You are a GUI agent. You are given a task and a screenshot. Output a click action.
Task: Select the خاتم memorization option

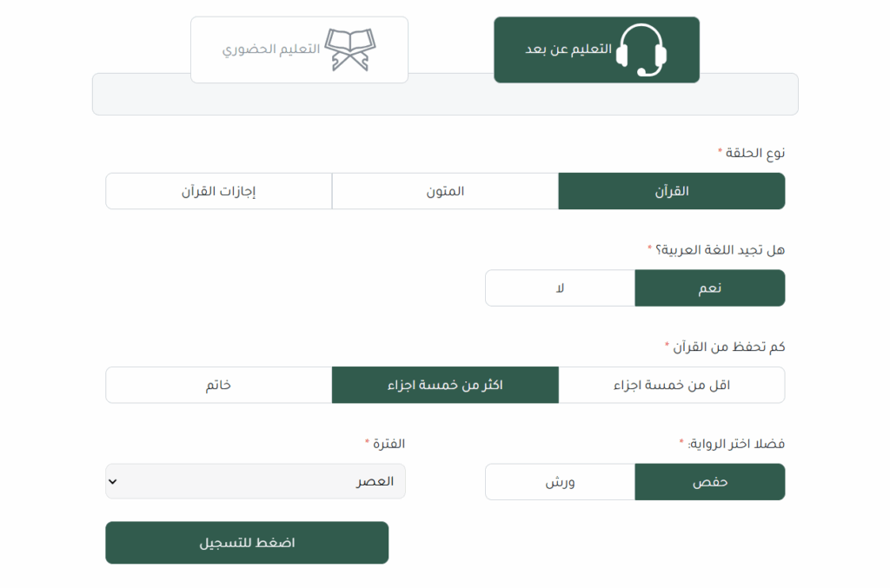tap(218, 385)
